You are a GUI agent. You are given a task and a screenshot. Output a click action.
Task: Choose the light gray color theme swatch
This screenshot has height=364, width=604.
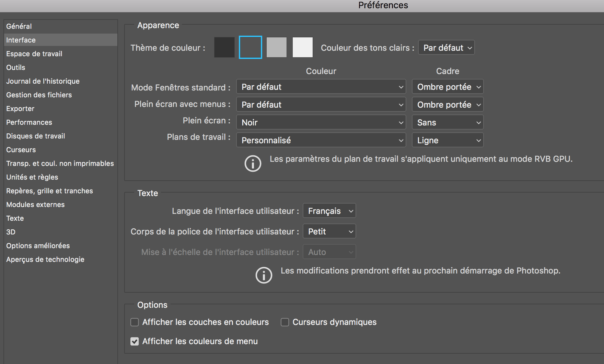tap(276, 47)
